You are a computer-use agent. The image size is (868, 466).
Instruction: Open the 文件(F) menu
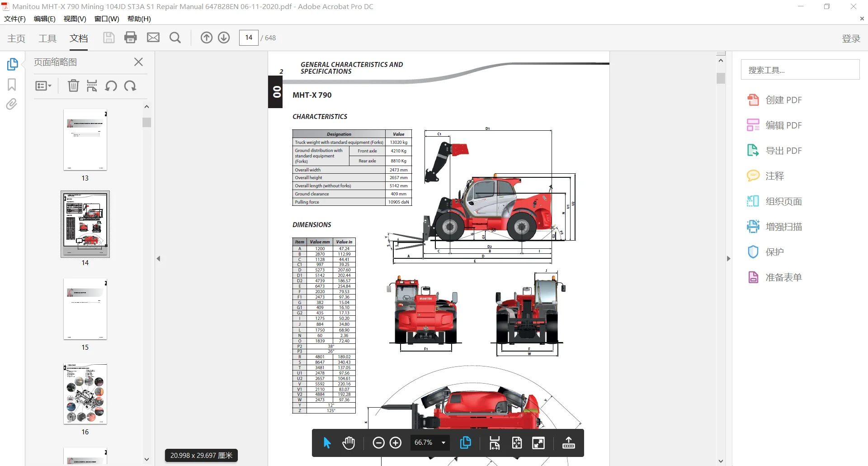point(14,19)
